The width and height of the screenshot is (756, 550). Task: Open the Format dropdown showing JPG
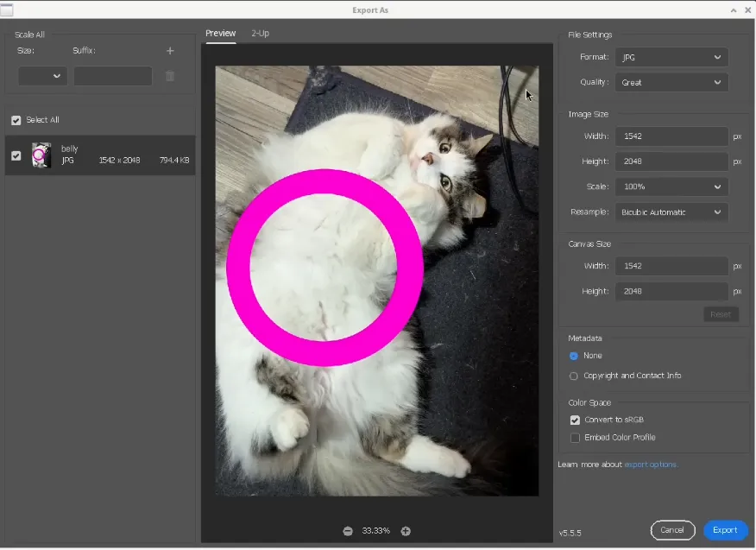pos(671,57)
